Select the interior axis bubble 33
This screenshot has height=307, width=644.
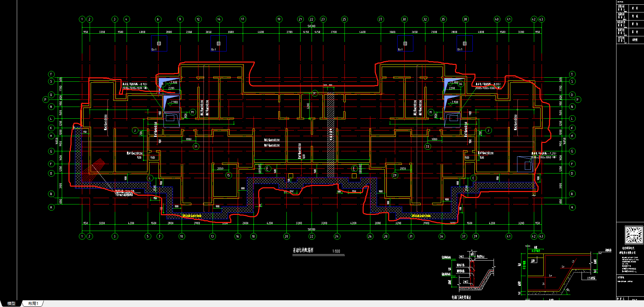click(427, 146)
